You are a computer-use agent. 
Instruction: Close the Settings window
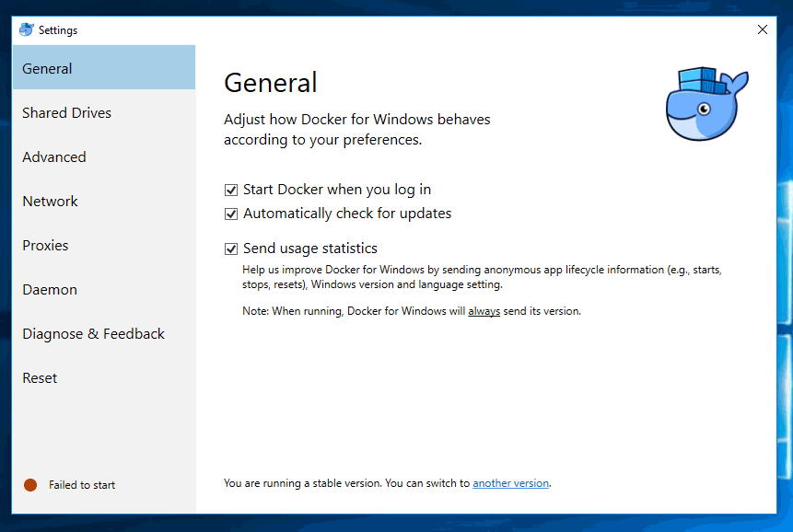click(x=763, y=29)
